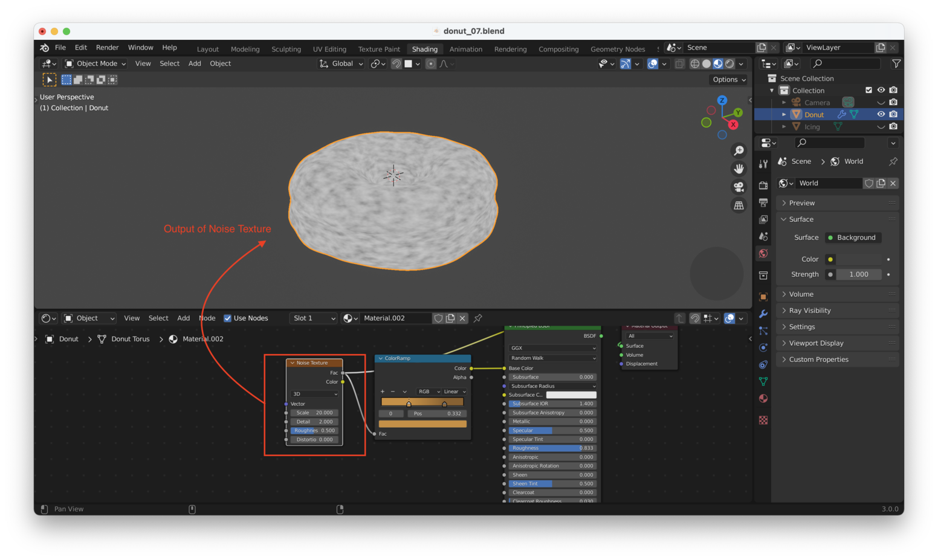Screen dimensions: 938x560
Task: Open the Material Properties sphere icon
Action: point(763,399)
